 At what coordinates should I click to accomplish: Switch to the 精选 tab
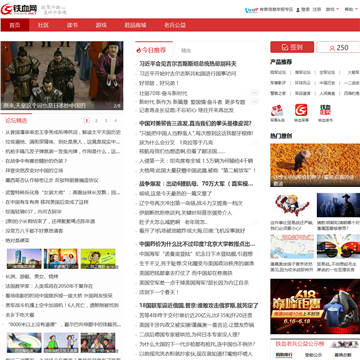tap(186, 51)
